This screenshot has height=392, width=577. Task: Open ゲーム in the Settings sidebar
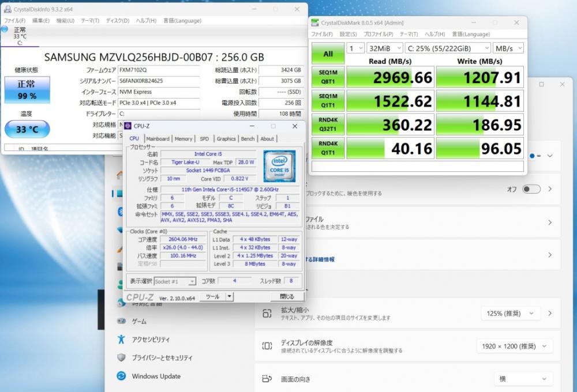pyautogui.click(x=139, y=322)
